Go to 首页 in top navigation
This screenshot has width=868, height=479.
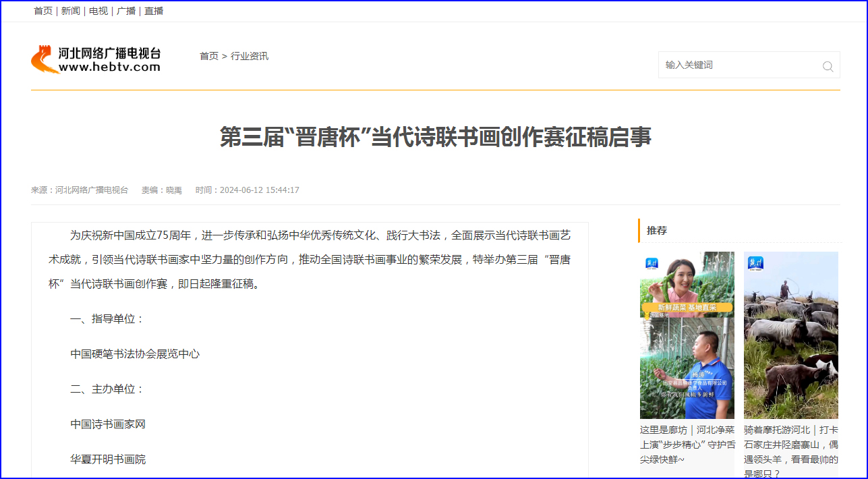pos(43,11)
